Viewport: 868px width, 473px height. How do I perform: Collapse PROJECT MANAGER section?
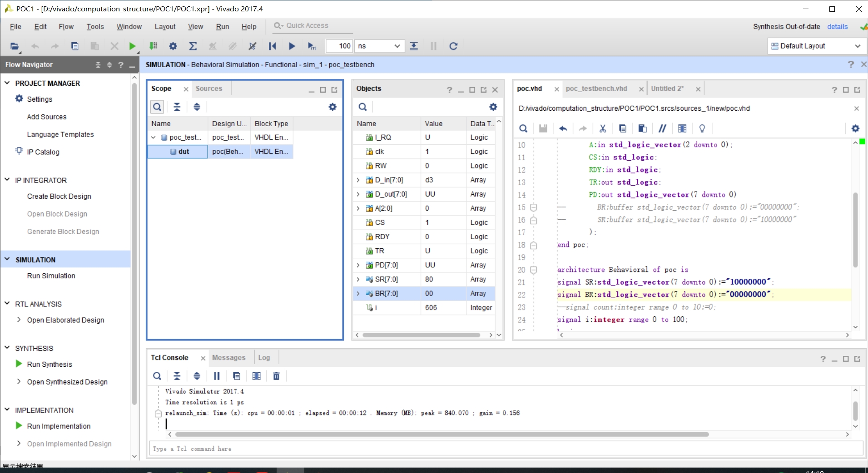coord(7,83)
